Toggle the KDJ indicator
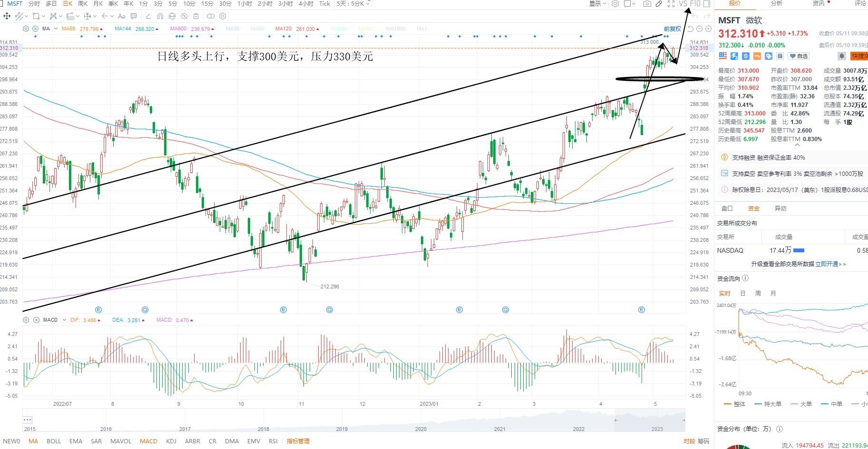Screen dimensions: 868x449 pos(171,441)
